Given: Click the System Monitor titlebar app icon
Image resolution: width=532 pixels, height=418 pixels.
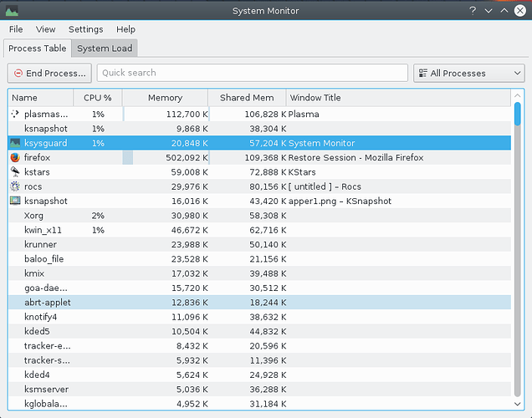Looking at the screenshot, I should click(10, 11).
